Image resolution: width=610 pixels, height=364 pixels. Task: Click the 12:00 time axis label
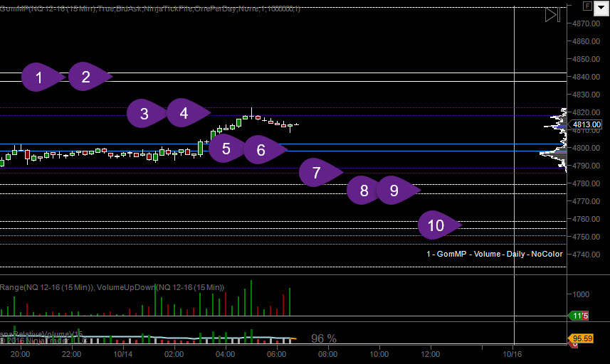pos(430,354)
